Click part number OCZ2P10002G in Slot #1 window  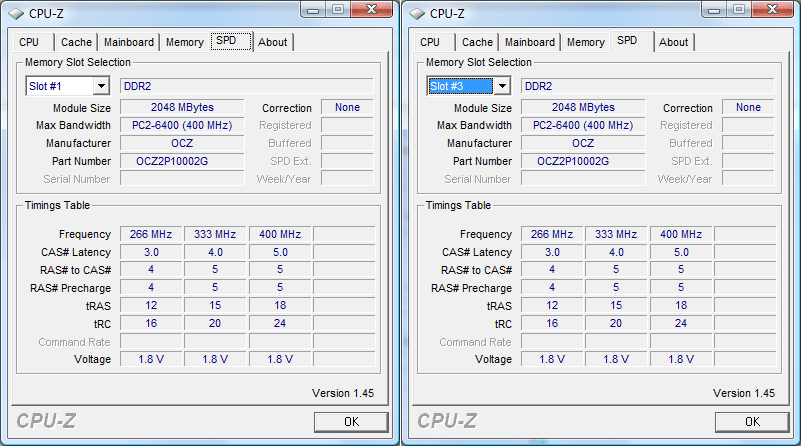182,161
